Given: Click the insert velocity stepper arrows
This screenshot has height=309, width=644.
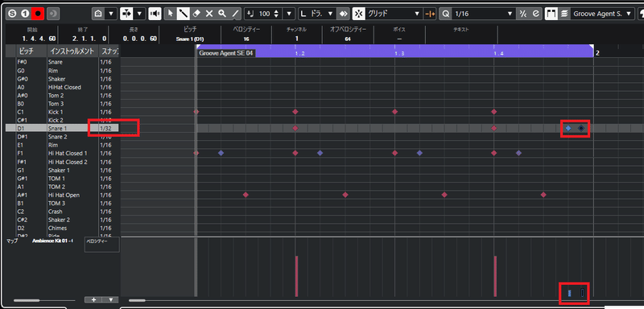Looking at the screenshot, I should [x=276, y=14].
